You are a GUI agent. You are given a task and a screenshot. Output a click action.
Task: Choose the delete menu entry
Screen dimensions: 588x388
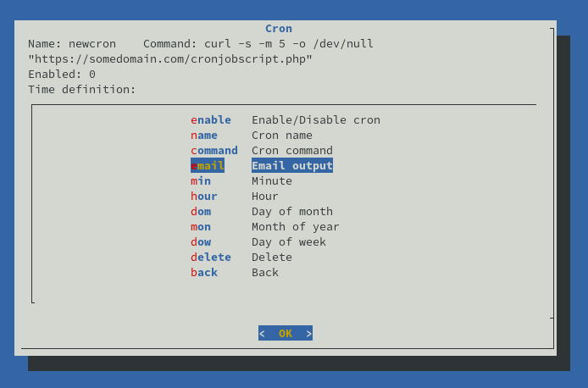point(211,258)
